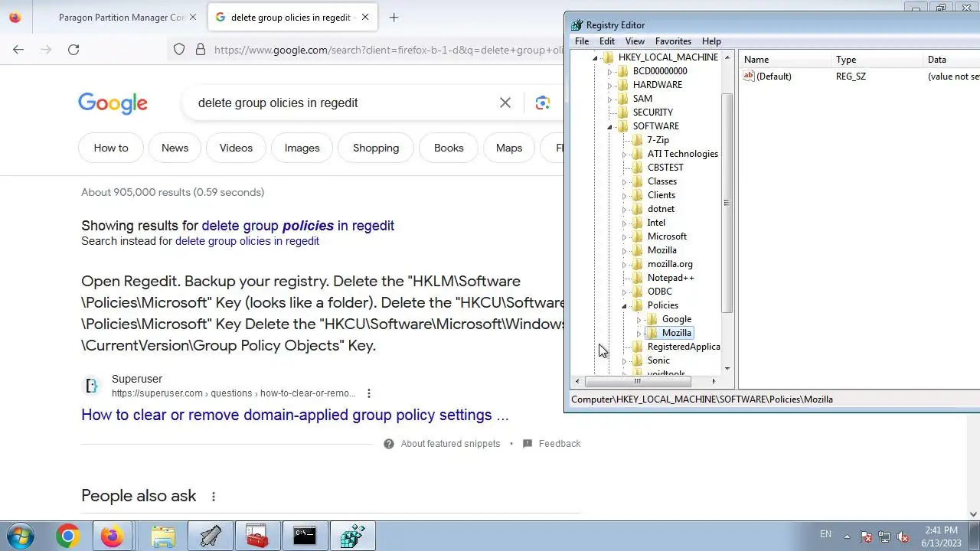The width and height of the screenshot is (980, 551).
Task: Expand the Google key under Policies
Action: click(x=639, y=319)
